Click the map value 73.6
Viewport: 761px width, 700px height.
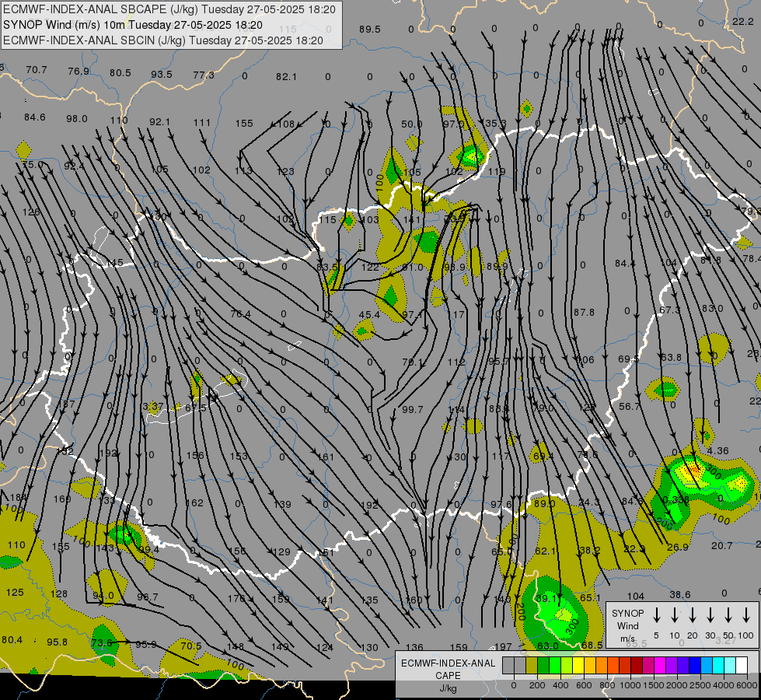[x=101, y=642]
